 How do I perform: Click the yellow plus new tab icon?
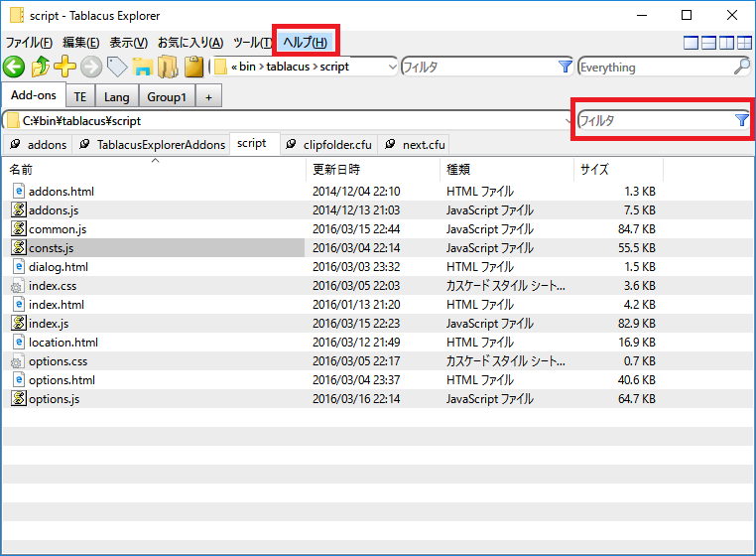64,67
